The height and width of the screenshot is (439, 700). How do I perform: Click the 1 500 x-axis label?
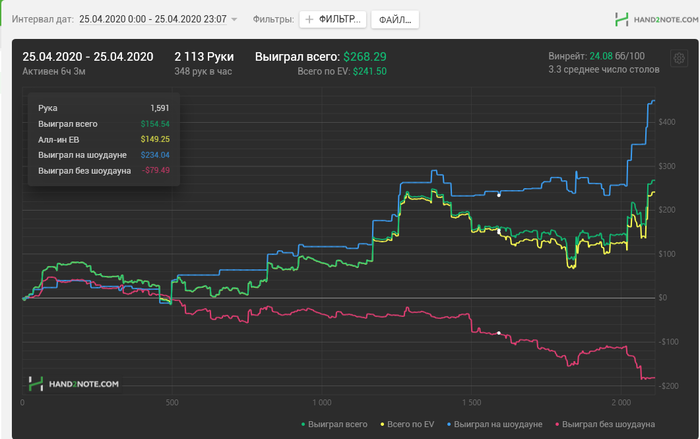click(471, 402)
